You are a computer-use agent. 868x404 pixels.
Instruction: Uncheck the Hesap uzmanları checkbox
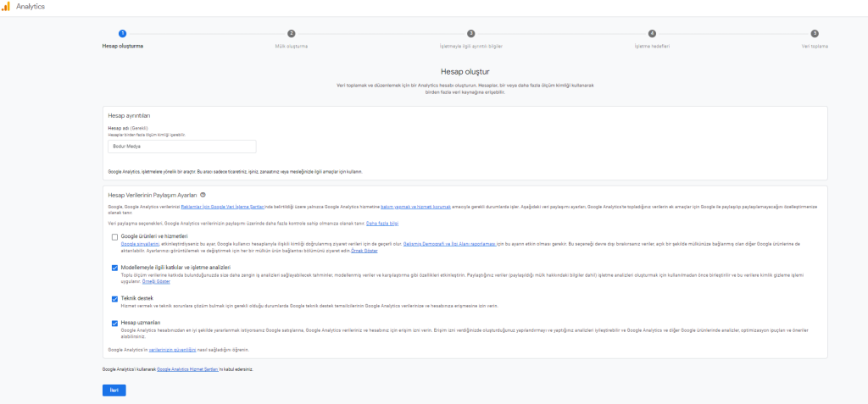[114, 324]
